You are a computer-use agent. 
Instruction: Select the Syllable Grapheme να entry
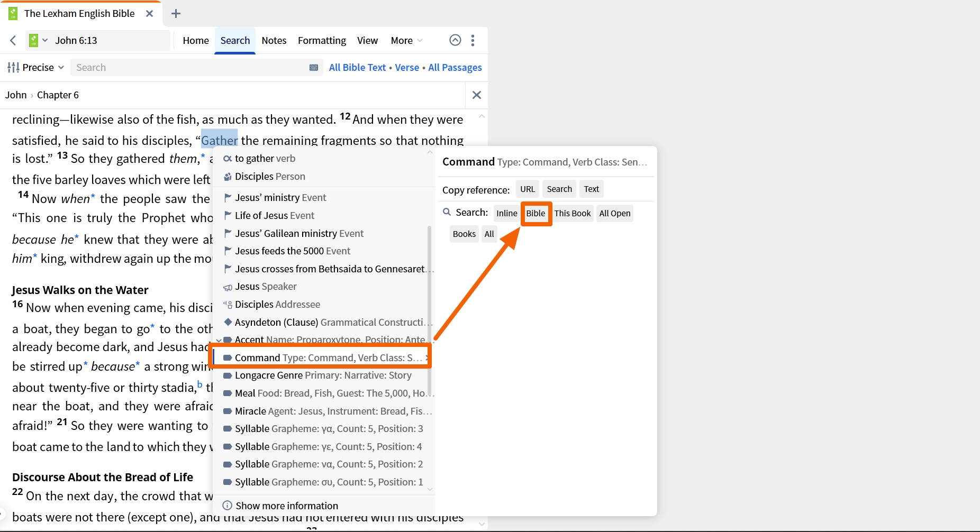click(x=323, y=464)
